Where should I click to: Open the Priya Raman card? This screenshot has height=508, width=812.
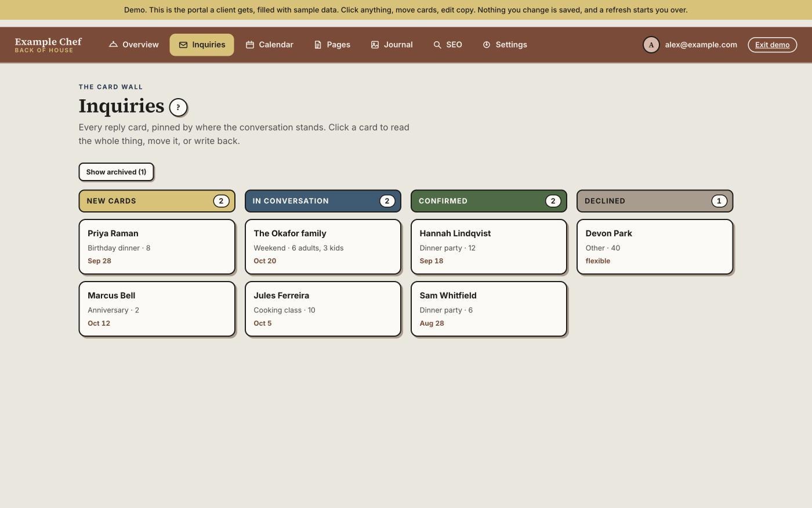pos(157,247)
